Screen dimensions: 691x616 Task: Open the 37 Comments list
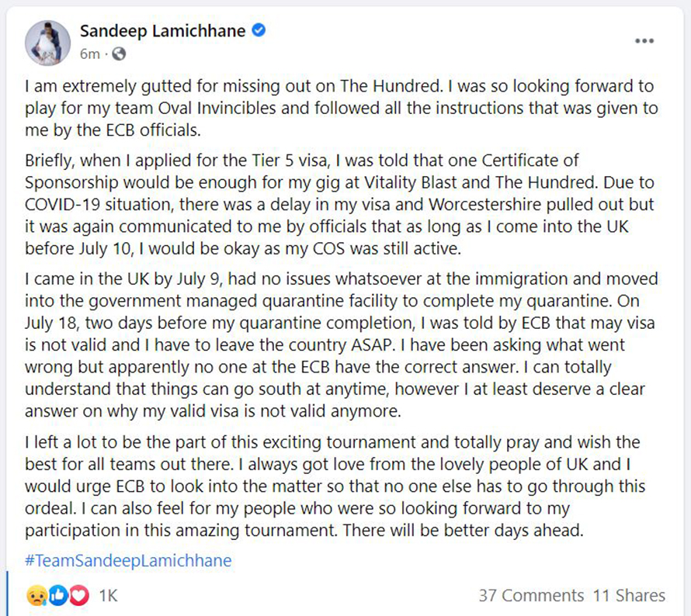tap(531, 596)
